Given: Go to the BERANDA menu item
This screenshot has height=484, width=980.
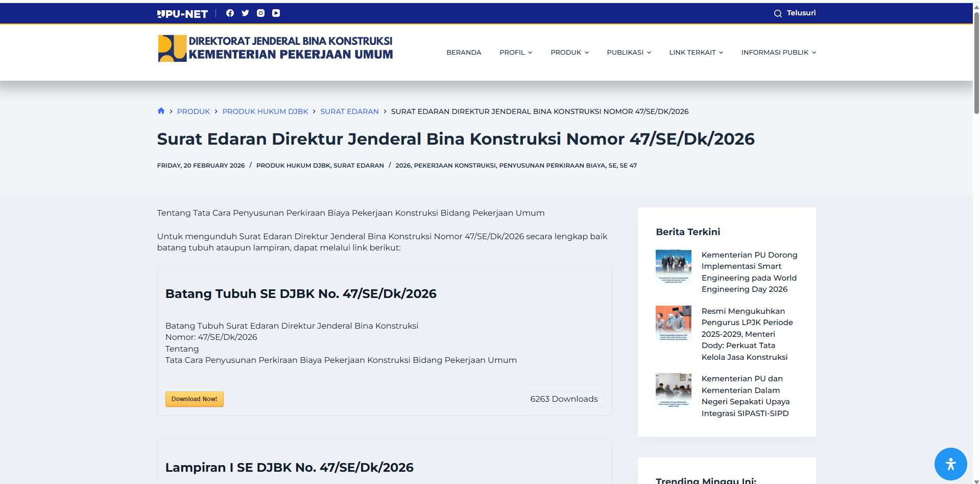Looking at the screenshot, I should pos(464,52).
